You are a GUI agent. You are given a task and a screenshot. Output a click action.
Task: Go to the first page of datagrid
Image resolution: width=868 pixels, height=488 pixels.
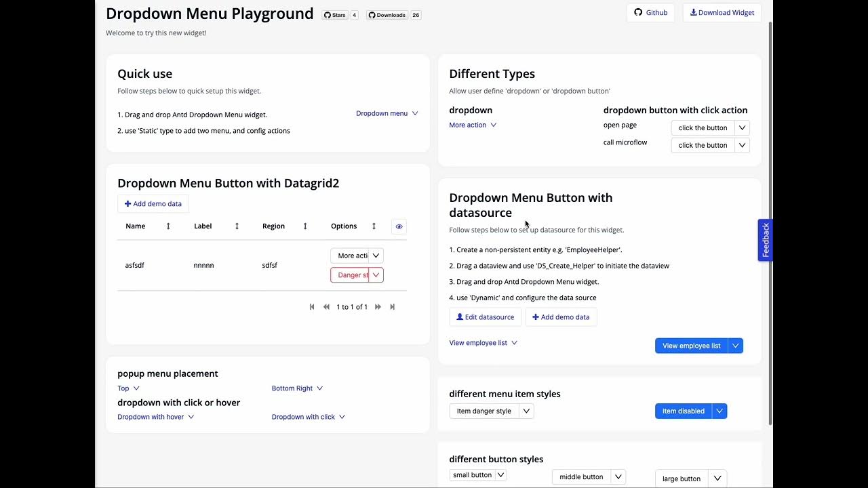[x=312, y=307]
